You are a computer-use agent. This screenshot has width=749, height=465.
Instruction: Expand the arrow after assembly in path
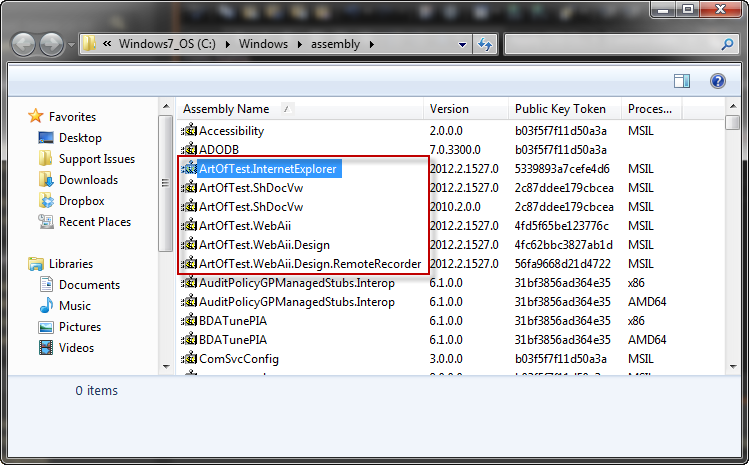(372, 44)
